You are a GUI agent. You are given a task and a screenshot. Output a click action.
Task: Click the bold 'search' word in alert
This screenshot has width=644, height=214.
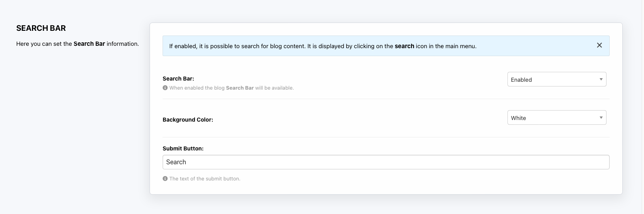tap(404, 46)
